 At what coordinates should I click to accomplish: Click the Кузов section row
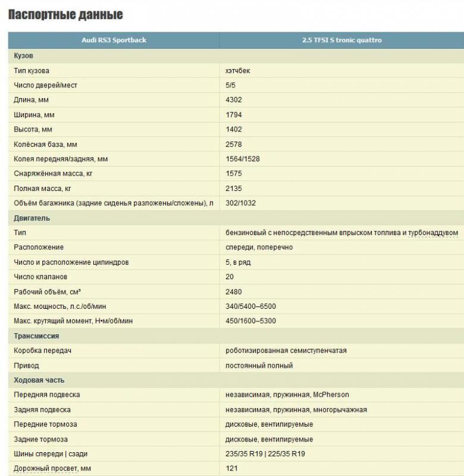tap(236, 56)
